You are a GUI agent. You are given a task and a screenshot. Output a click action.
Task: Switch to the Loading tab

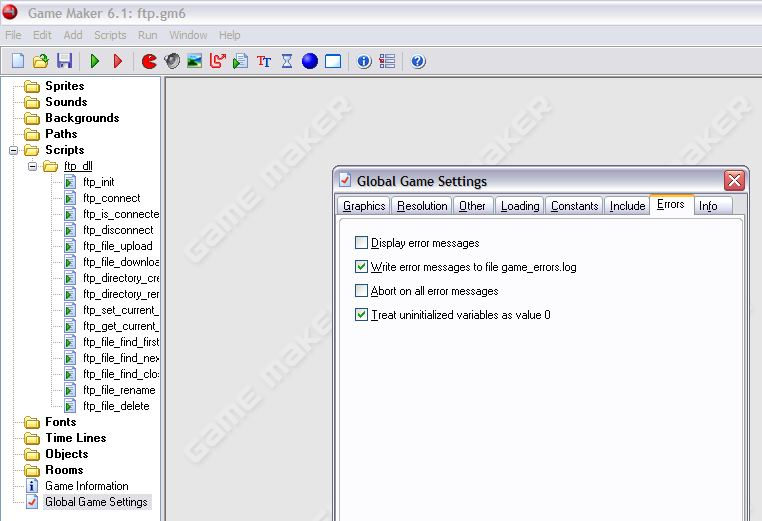(x=520, y=206)
